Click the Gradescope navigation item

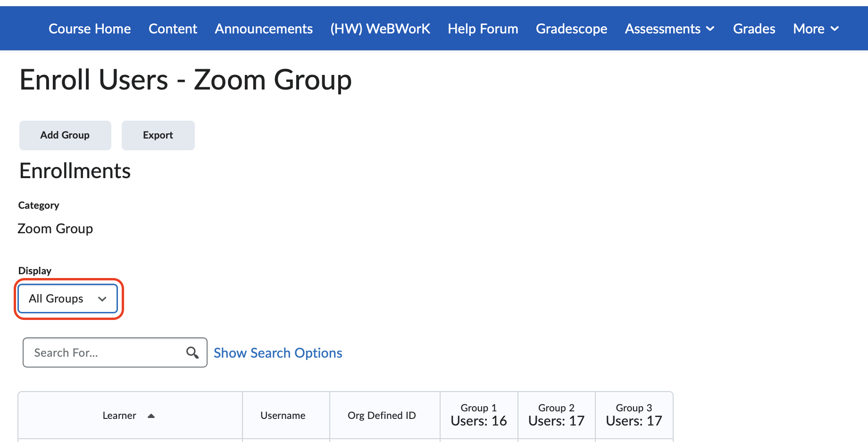click(x=571, y=28)
